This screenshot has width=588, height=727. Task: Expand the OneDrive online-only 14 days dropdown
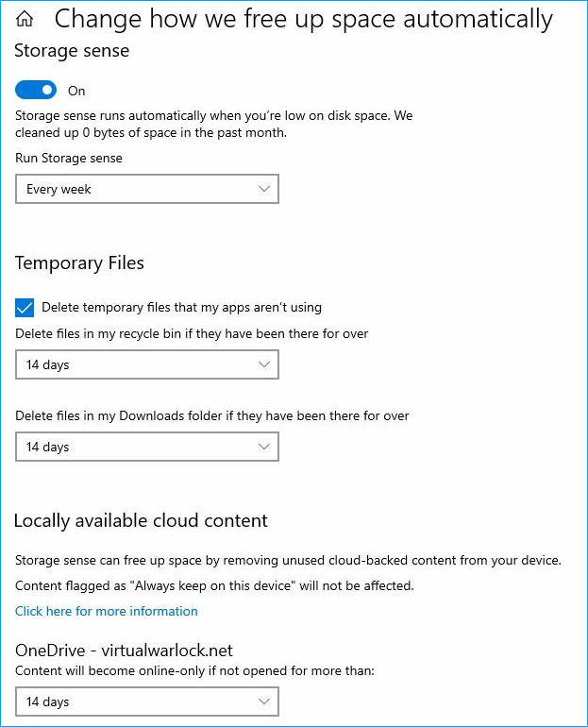pos(146,702)
